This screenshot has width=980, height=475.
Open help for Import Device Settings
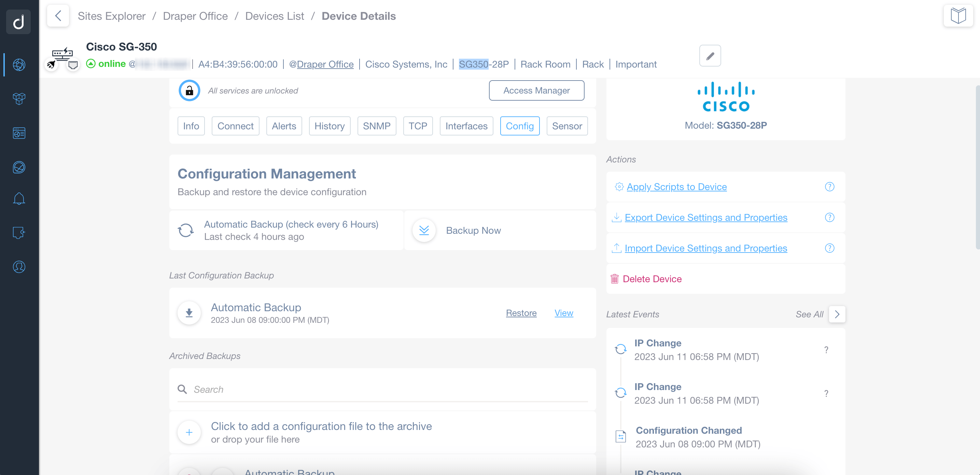pyautogui.click(x=829, y=248)
